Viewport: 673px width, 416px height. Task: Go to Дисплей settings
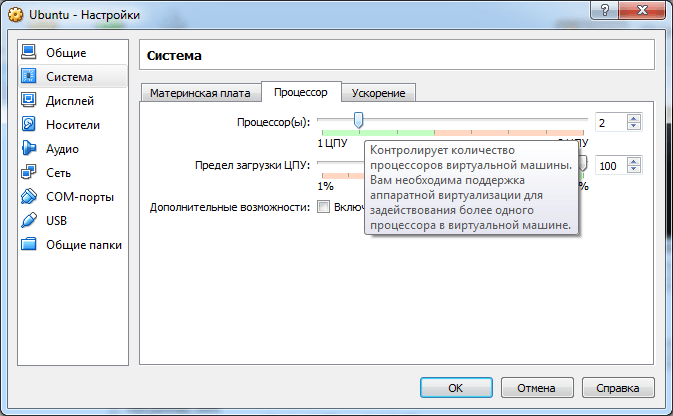point(70,101)
